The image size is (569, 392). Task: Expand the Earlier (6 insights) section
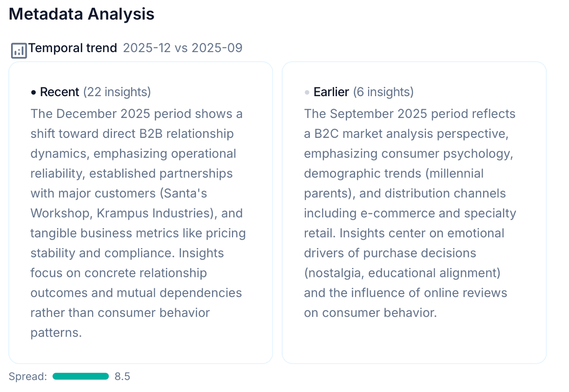pyautogui.click(x=364, y=91)
